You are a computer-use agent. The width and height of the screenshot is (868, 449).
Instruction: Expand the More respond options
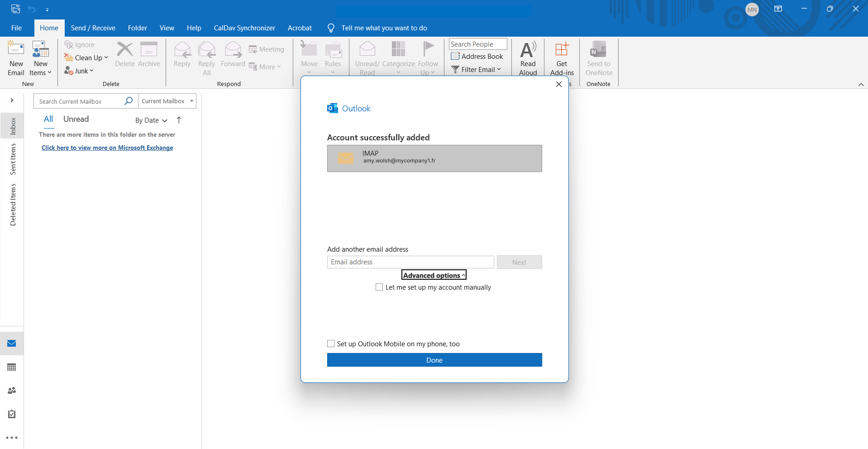point(265,67)
